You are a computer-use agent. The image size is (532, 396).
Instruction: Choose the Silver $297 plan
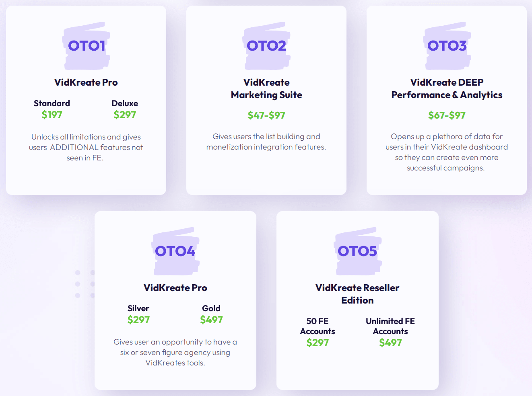138,314
